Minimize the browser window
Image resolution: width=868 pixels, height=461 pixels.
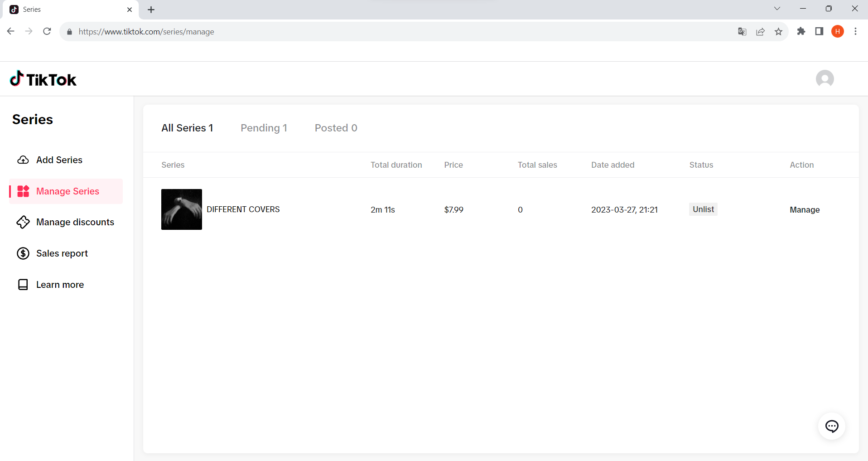pos(803,9)
